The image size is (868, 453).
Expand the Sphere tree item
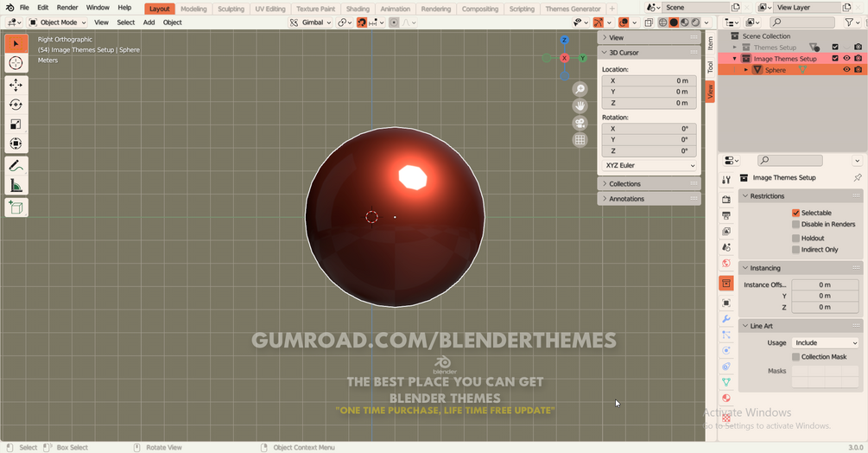pos(745,70)
